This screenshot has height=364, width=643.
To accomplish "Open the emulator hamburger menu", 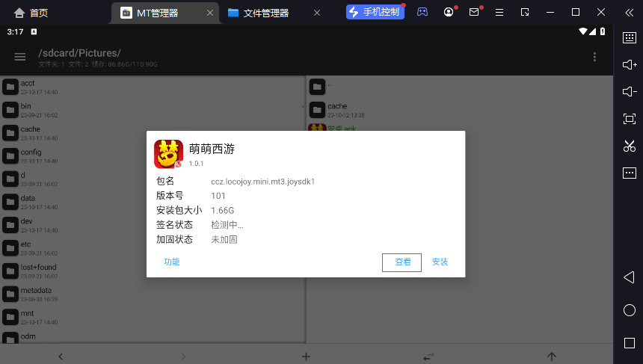I will 499,12.
